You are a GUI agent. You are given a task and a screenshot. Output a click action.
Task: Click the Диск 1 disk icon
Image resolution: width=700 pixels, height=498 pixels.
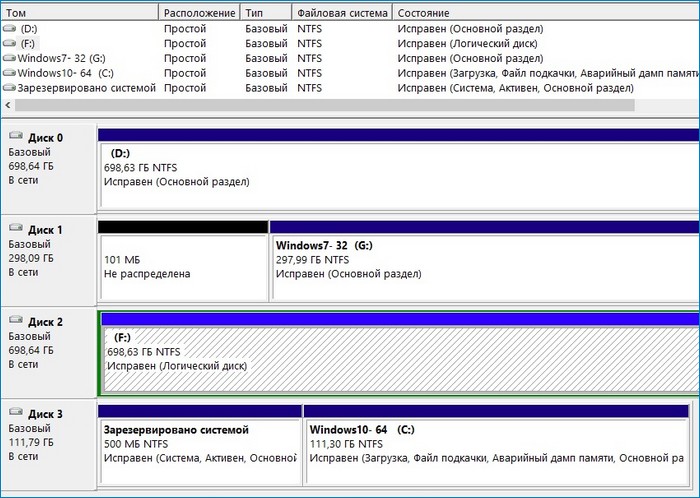click(14, 230)
